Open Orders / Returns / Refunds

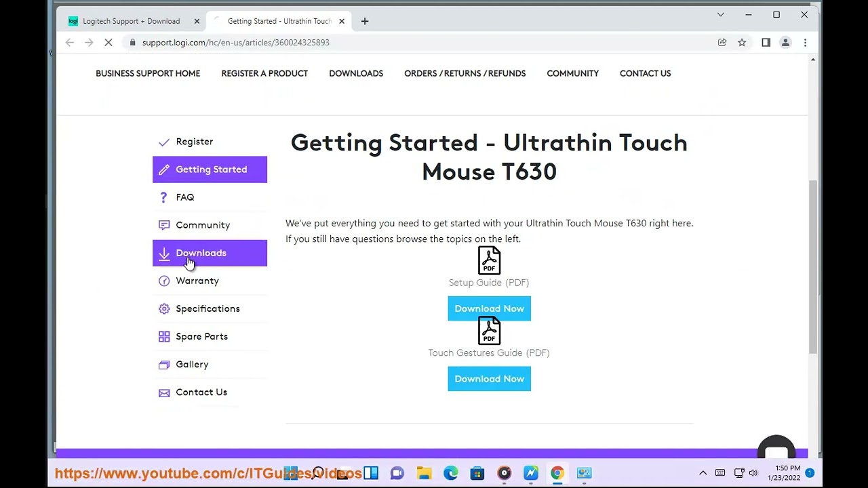pyautogui.click(x=465, y=73)
